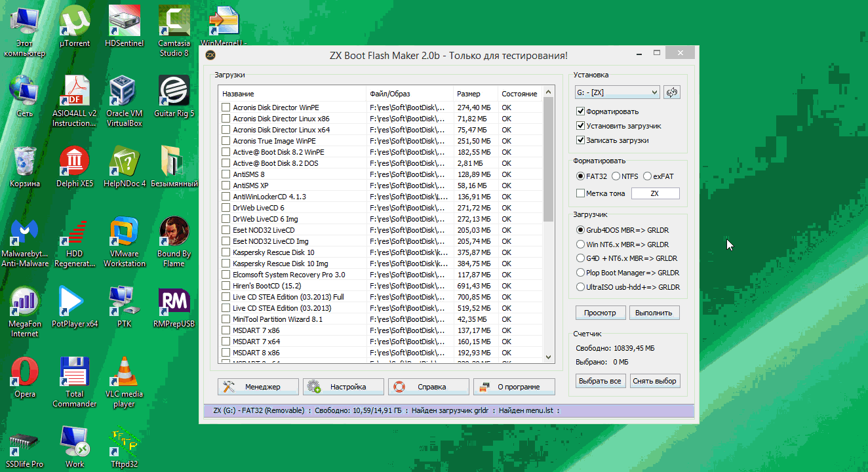Select the Безымянный folder icon
Viewport: 868px width, 472px height.
[x=174, y=167]
